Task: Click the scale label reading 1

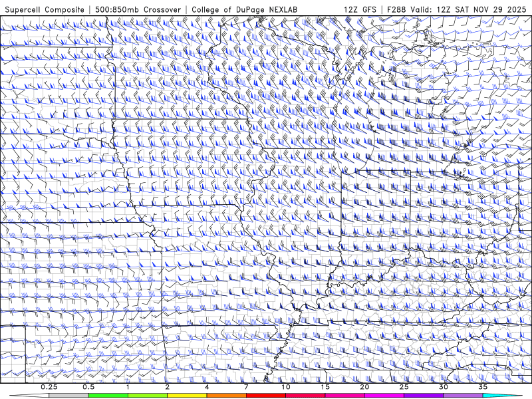Action: (128, 387)
